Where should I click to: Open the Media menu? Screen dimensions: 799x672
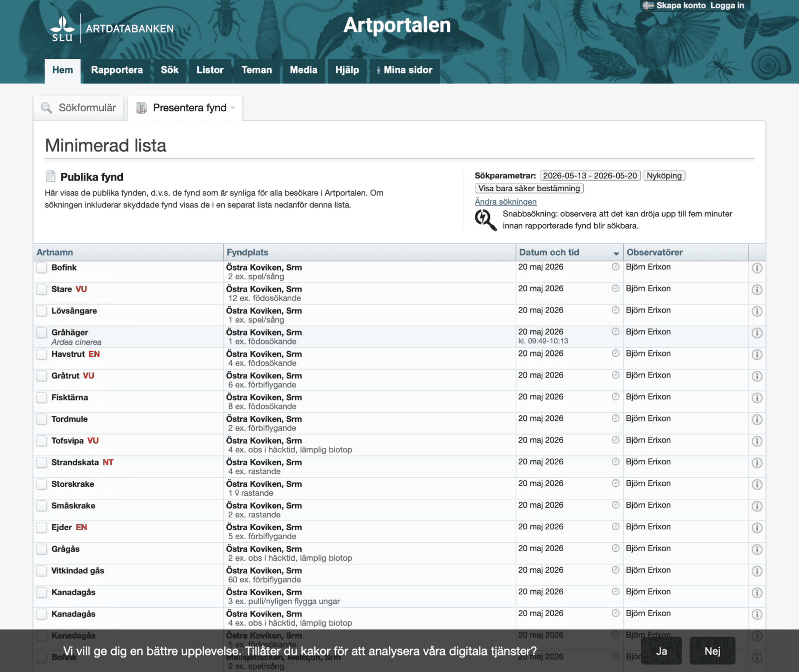coord(304,70)
